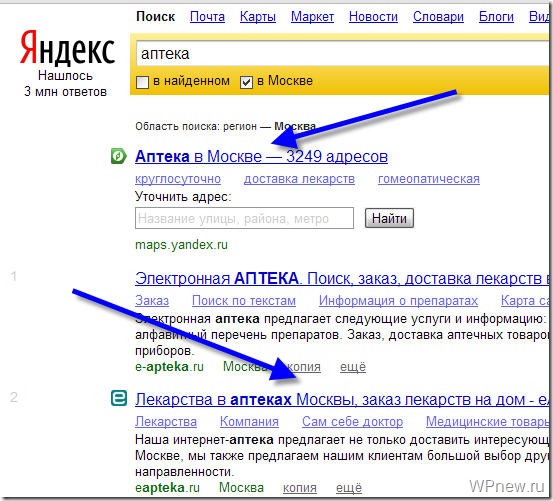Click the green Yandex Maps result icon
This screenshot has height=501, width=553.
118,156
